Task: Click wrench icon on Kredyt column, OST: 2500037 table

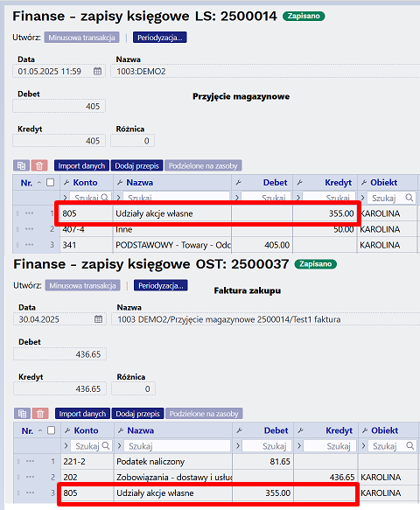Action: pyautogui.click(x=301, y=430)
